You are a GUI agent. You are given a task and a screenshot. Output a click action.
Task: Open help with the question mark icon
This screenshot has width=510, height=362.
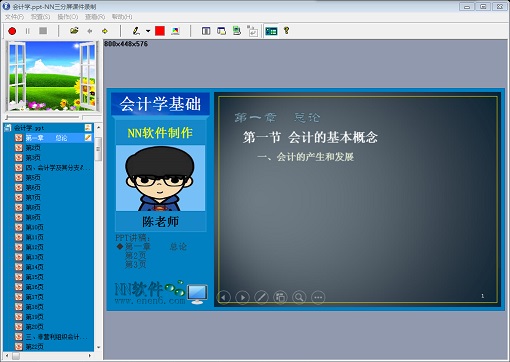point(286,31)
